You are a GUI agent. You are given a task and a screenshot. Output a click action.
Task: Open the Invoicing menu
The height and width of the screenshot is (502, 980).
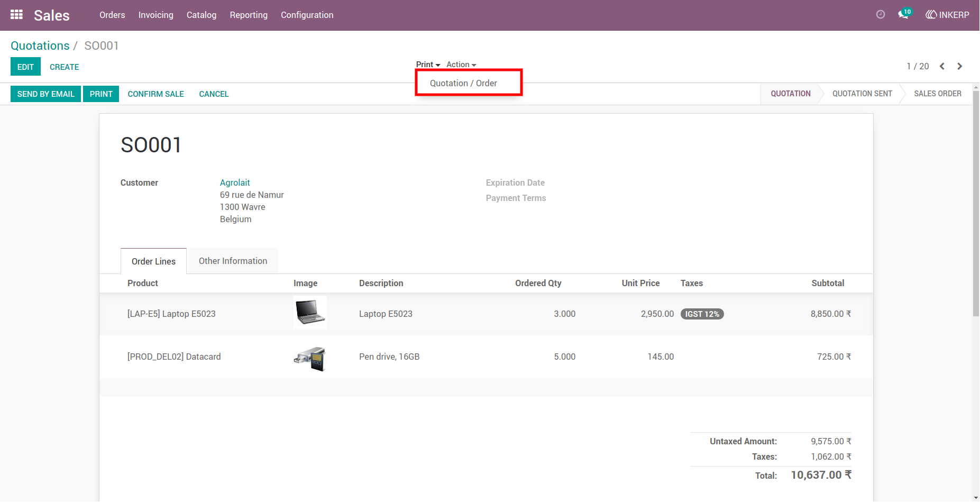point(156,15)
